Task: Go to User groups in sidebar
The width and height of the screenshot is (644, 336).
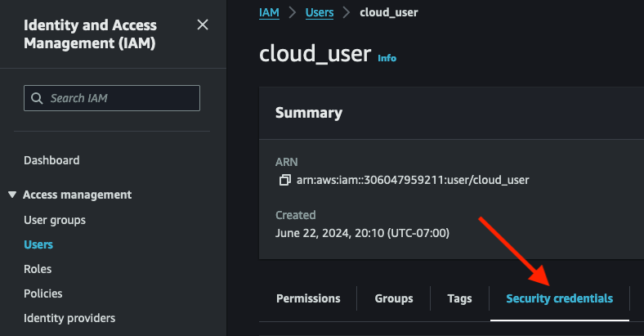Action: (55, 220)
